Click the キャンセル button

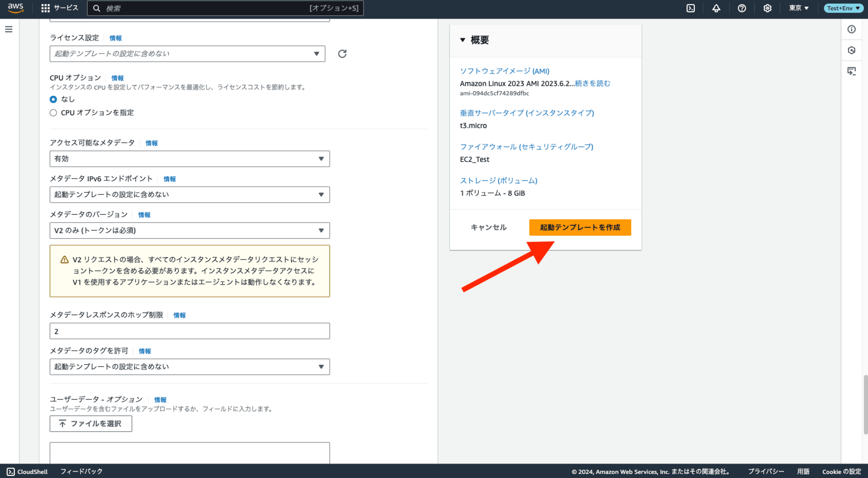click(x=489, y=227)
